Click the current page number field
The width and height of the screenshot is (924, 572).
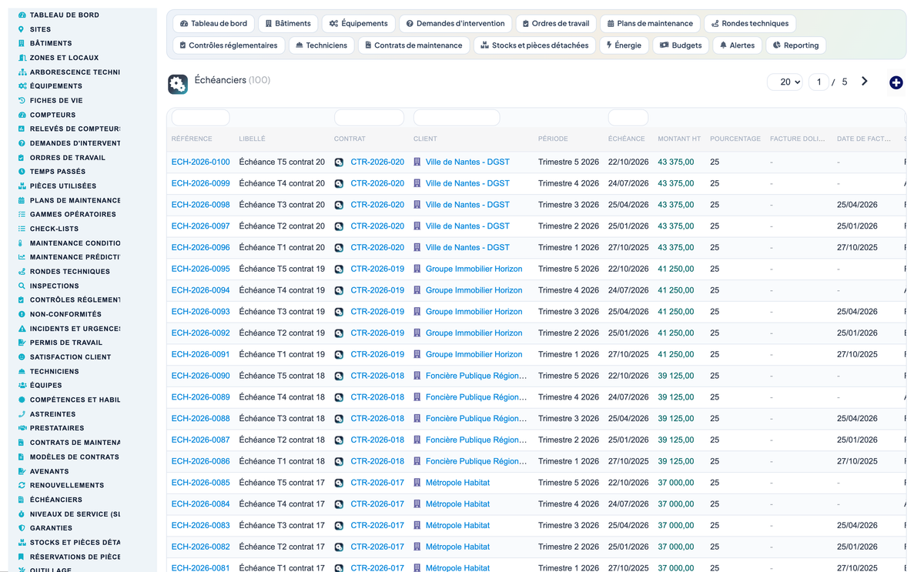point(819,82)
